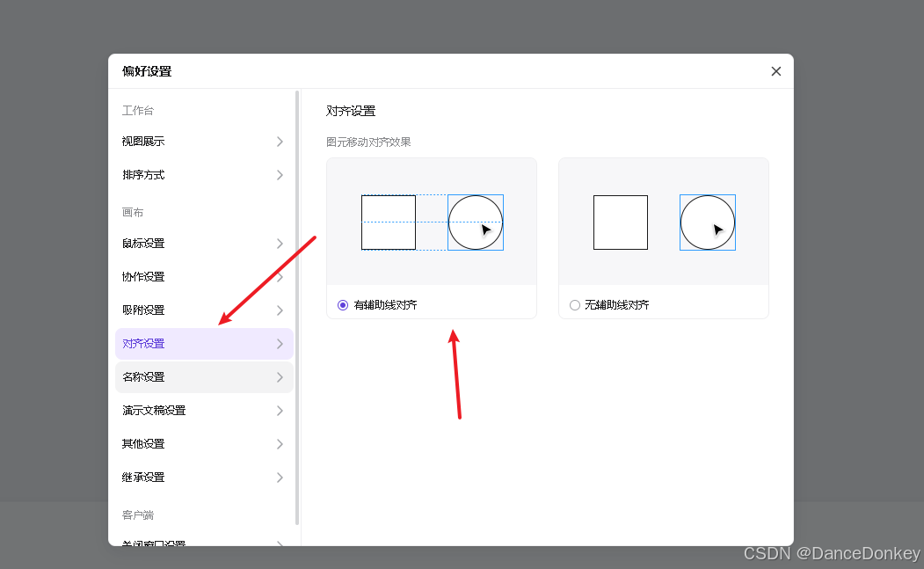Select 演示文稿设置 in the sidebar
Viewport: 924px width, 569px height.
pos(204,411)
